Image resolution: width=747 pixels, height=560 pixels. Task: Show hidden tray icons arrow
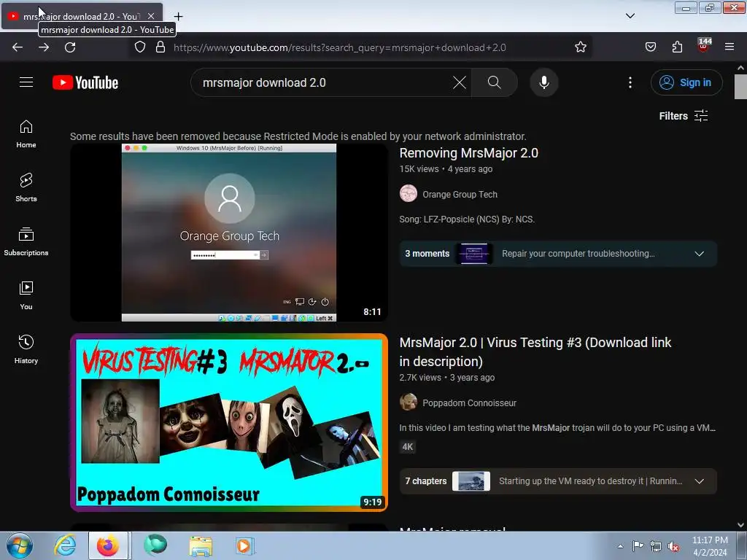620,546
